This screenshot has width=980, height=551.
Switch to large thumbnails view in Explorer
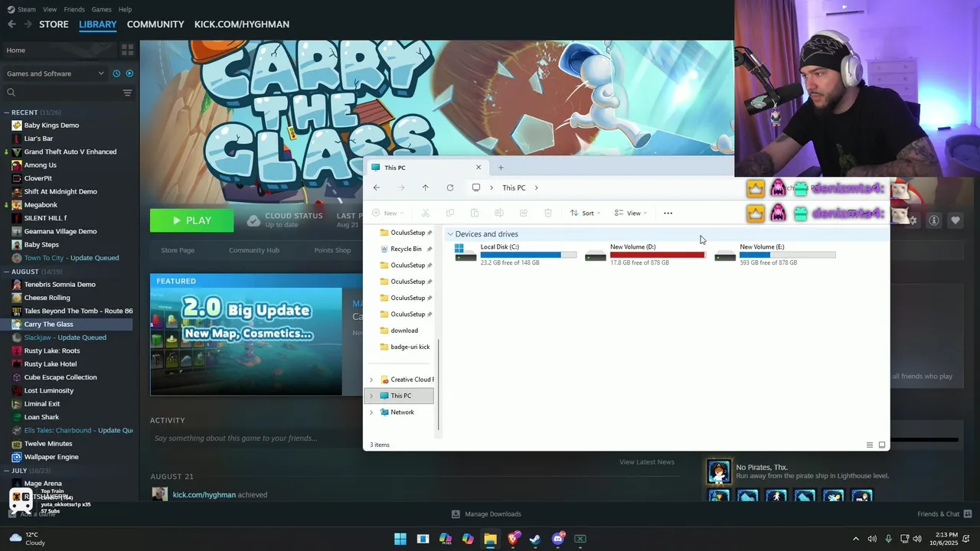coord(882,445)
